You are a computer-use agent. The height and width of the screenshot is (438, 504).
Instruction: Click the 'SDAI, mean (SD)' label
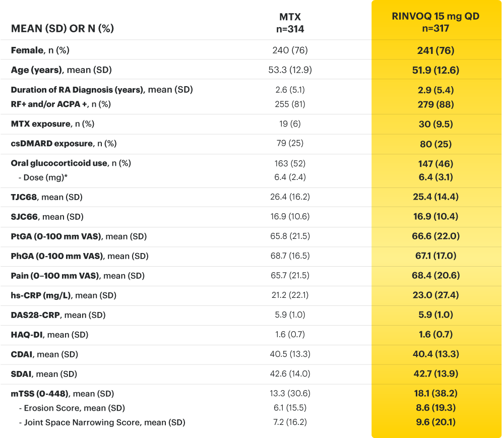point(44,374)
